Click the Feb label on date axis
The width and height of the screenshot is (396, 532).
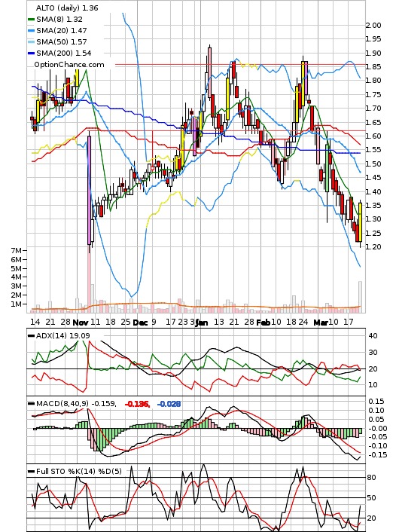coord(263,323)
